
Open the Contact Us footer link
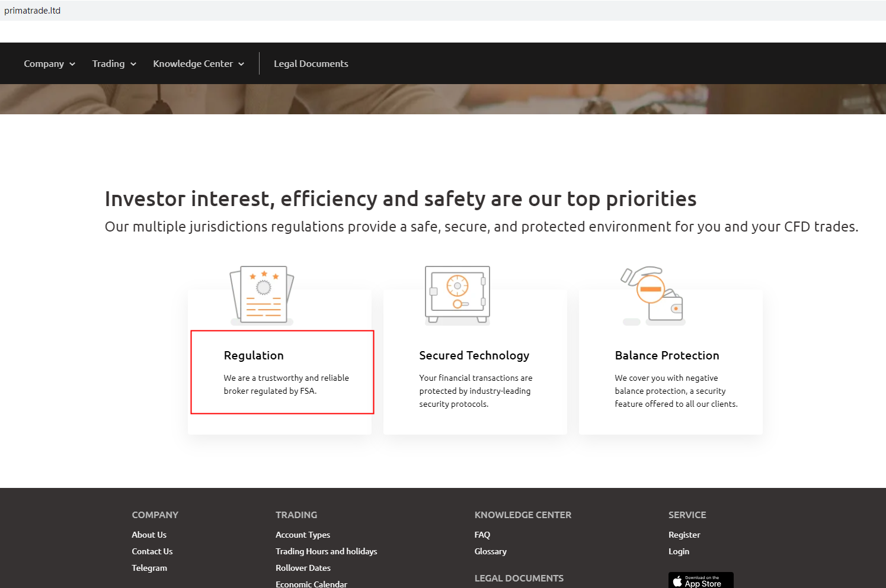tap(152, 551)
